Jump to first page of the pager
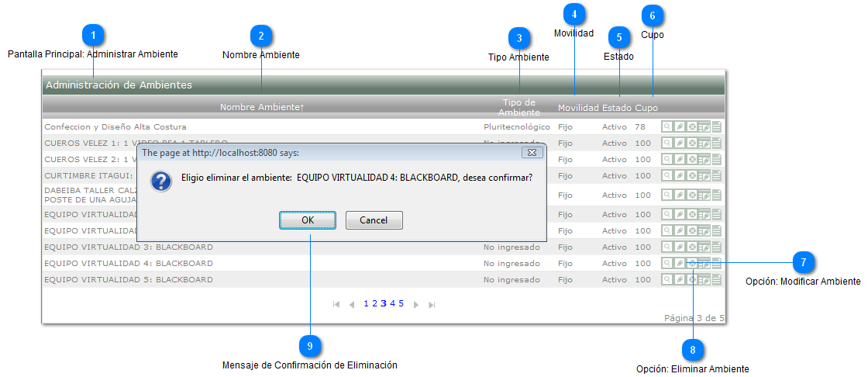Viewport: 868px width, 377px height. (x=336, y=304)
